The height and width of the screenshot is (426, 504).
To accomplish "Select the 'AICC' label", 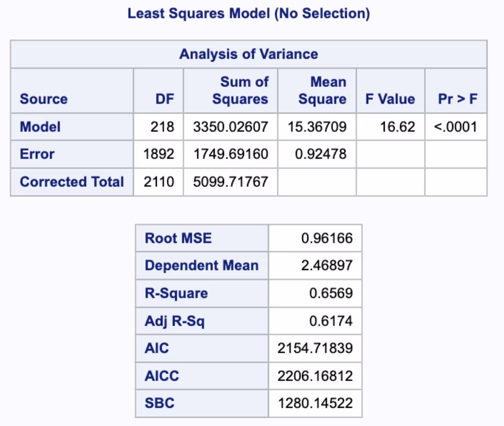I will tap(162, 375).
